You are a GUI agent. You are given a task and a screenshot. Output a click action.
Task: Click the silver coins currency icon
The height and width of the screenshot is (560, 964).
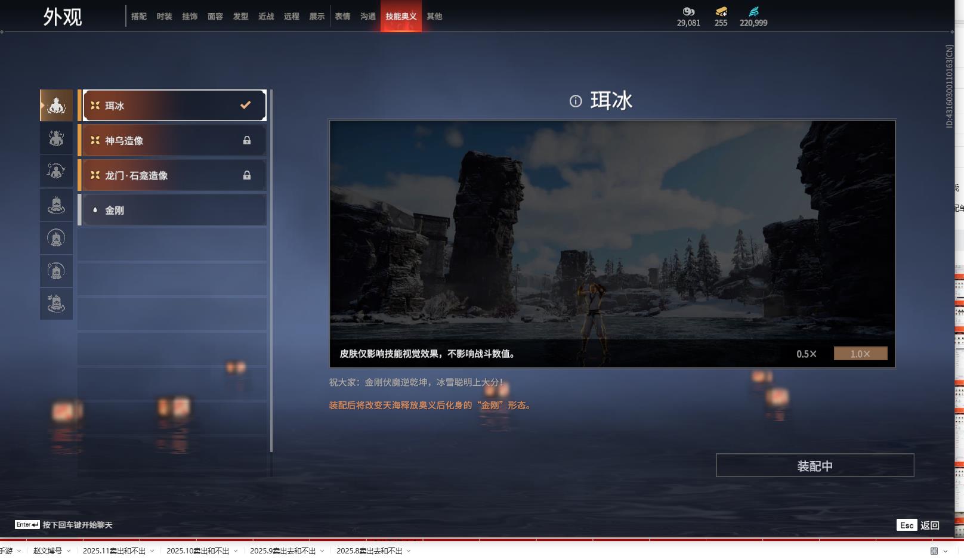688,11
